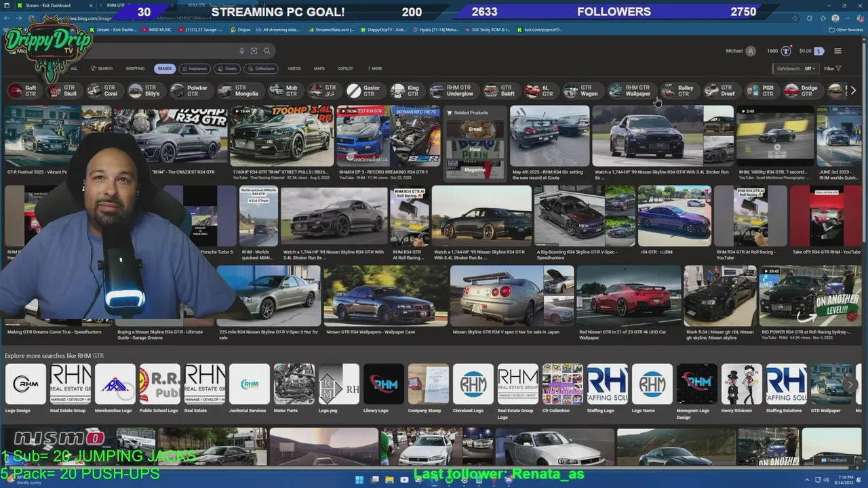Switch to the ALL tab
Screen dimensions: 868x488
pyautogui.click(x=74, y=68)
